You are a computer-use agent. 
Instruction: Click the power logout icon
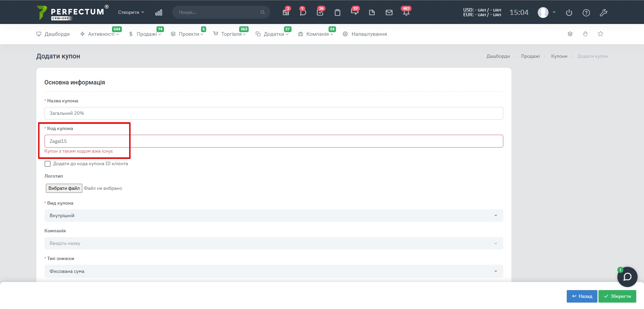pyautogui.click(x=569, y=12)
